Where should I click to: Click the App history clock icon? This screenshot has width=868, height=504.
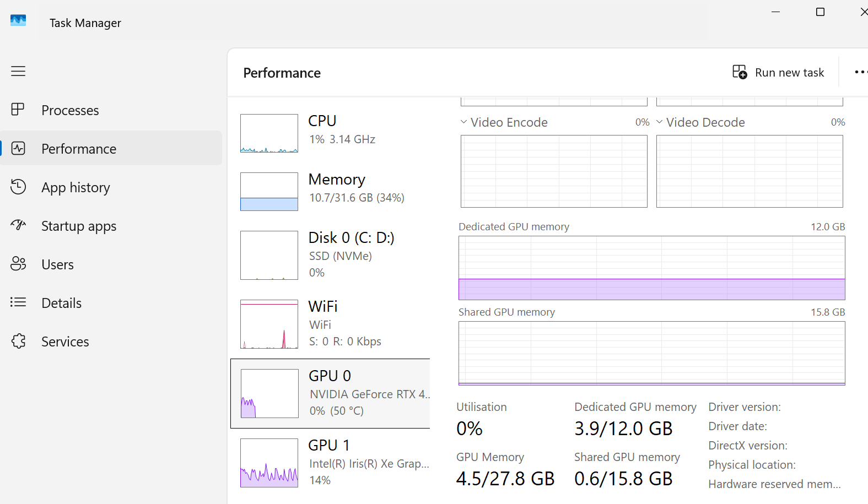click(x=18, y=187)
